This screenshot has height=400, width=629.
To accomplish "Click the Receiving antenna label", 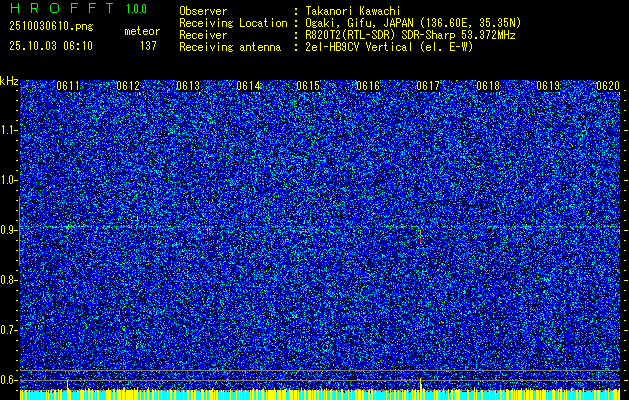I will [230, 47].
